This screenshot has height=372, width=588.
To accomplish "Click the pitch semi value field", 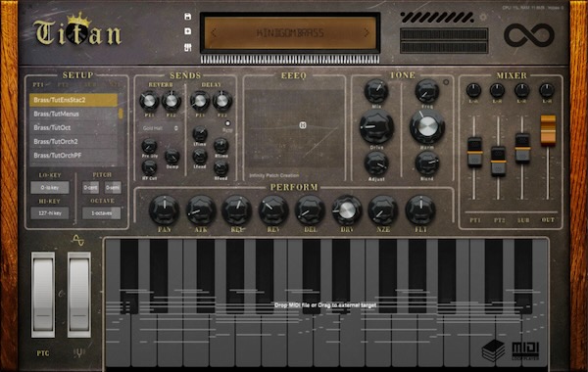I will pos(113,187).
